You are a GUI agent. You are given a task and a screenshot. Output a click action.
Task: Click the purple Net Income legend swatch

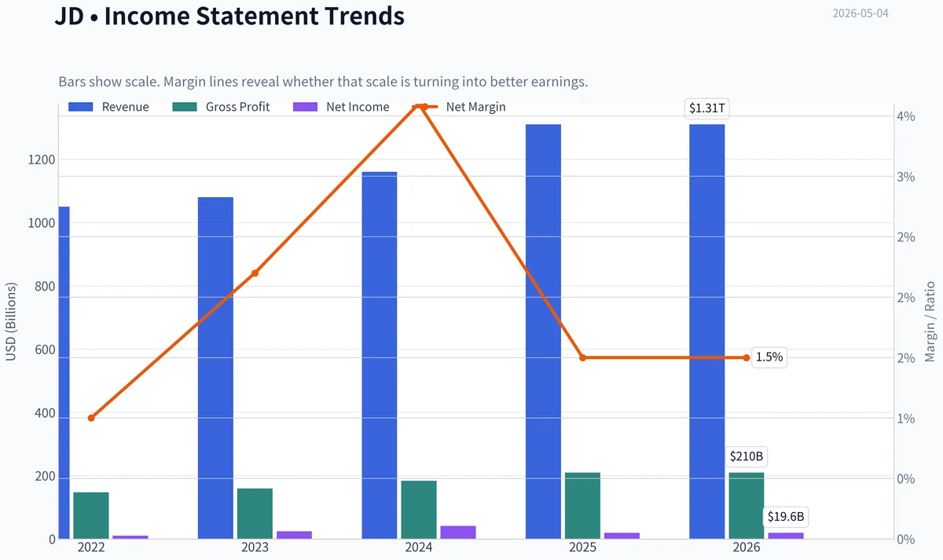coord(306,107)
